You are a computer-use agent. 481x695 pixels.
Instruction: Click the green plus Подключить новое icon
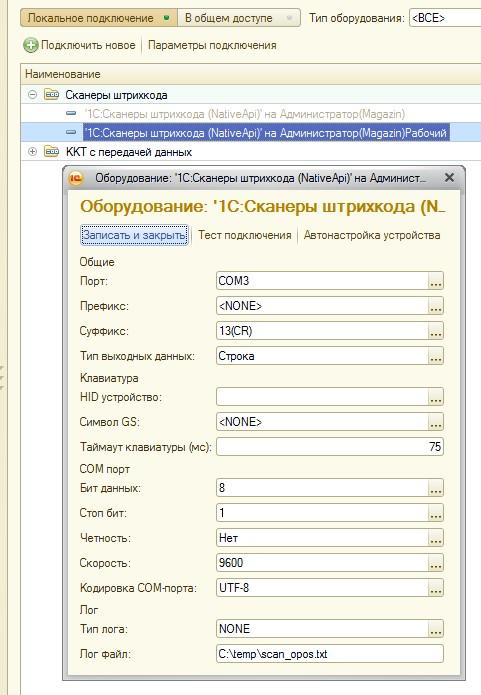click(31, 45)
